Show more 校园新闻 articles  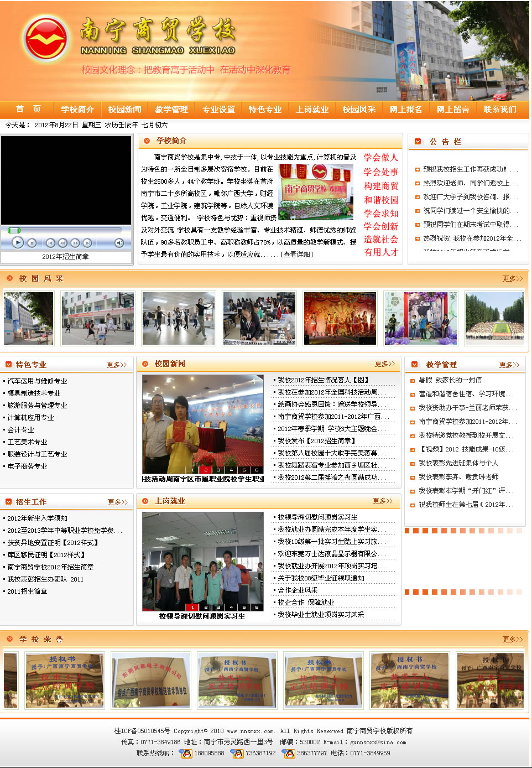point(385,364)
